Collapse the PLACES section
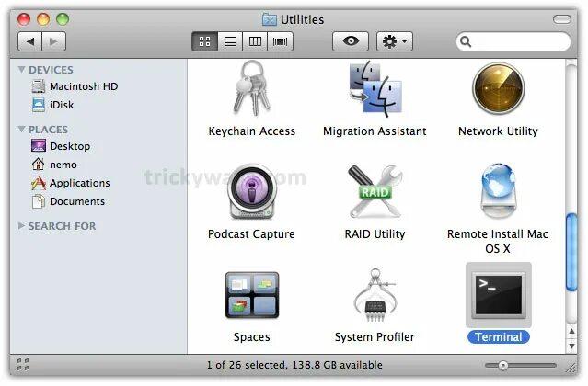This screenshot has height=386, width=588. point(22,130)
